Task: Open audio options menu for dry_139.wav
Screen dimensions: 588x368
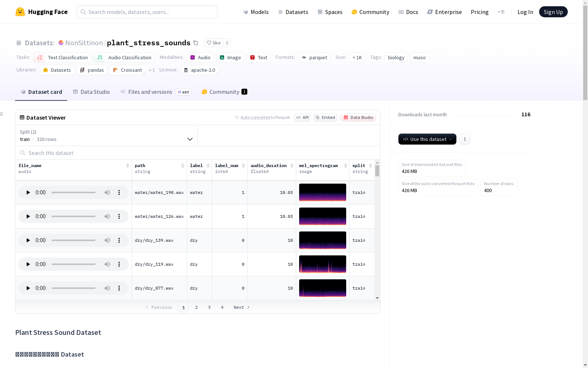Action: click(119, 240)
